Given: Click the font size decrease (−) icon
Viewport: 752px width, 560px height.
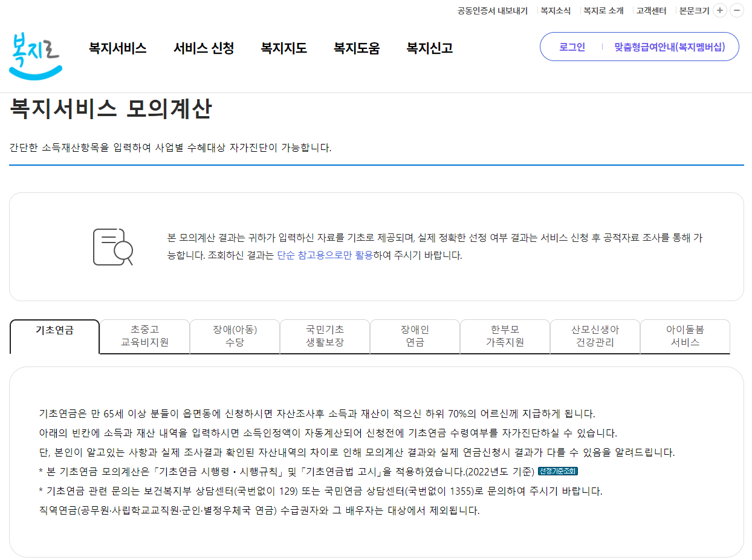Looking at the screenshot, I should 736,10.
